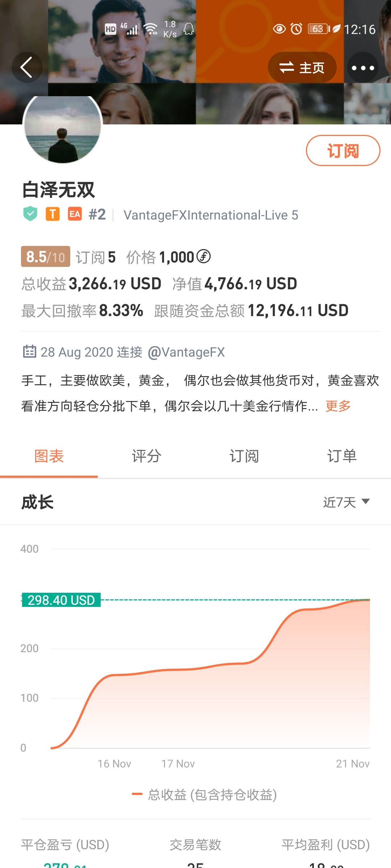Screen dimensions: 391x868
Task: Expand the description with 更多
Action: pos(338,406)
